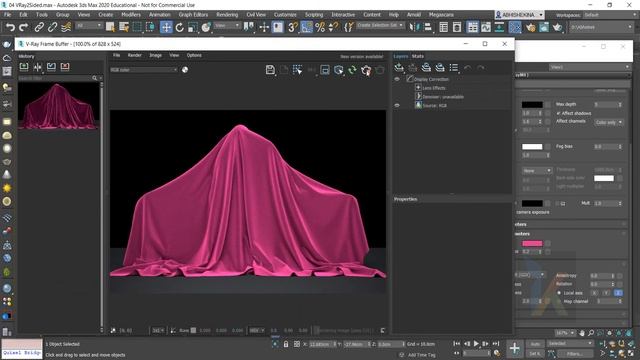640x360 pixels.
Task: Activate the Select and Move tool
Action: click(166, 27)
